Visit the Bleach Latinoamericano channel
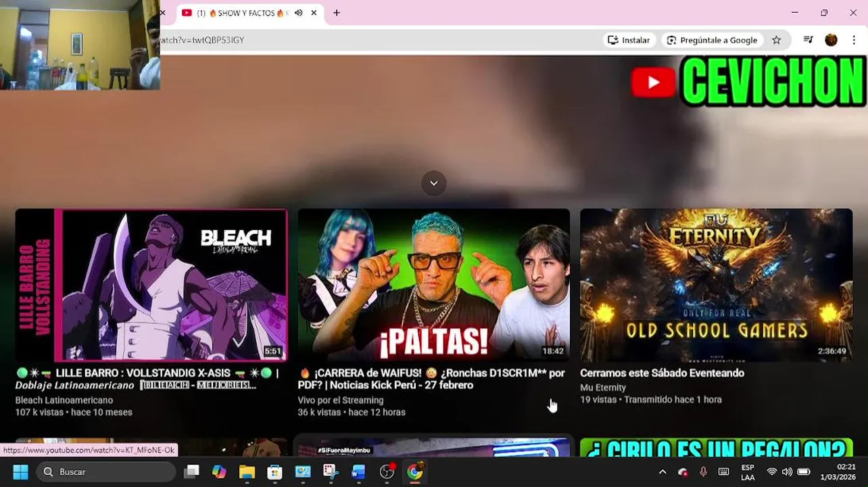The height and width of the screenshot is (487, 868). [x=64, y=400]
